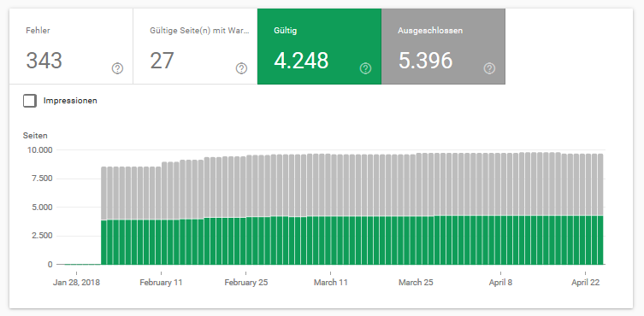Click the April 22 date label

[x=585, y=283]
